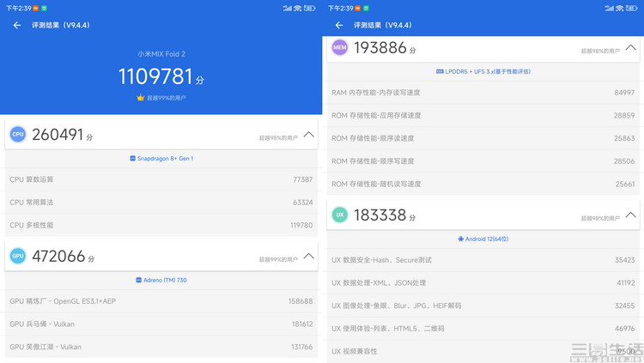Select UX 数据处理-XML、JSON处理 row
Screen dimensions: 644x363
483,283
